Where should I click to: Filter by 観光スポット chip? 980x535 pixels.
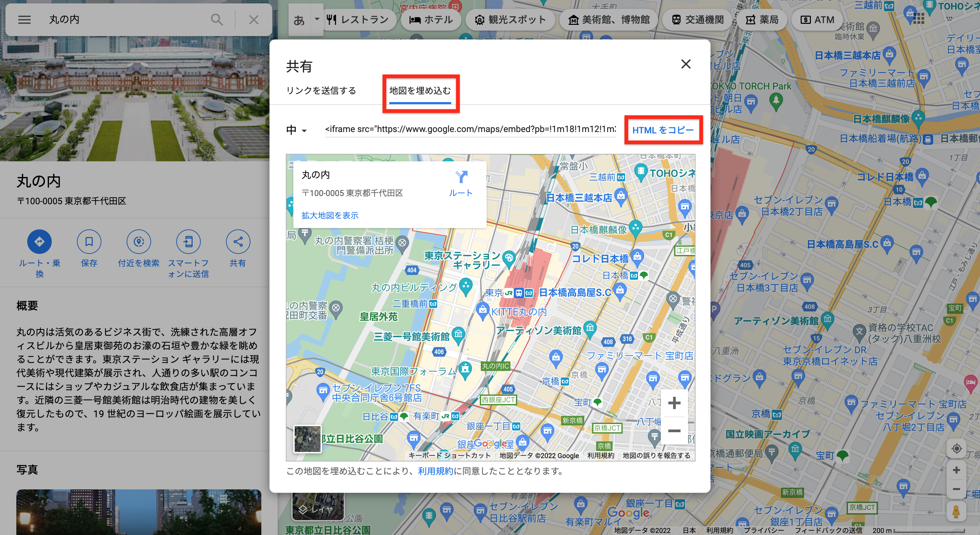[x=510, y=19]
